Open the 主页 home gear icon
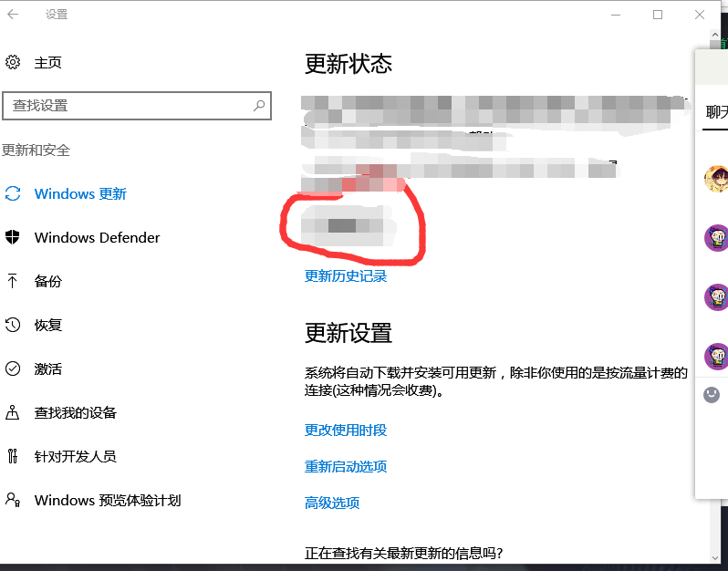The height and width of the screenshot is (571, 728). click(13, 62)
